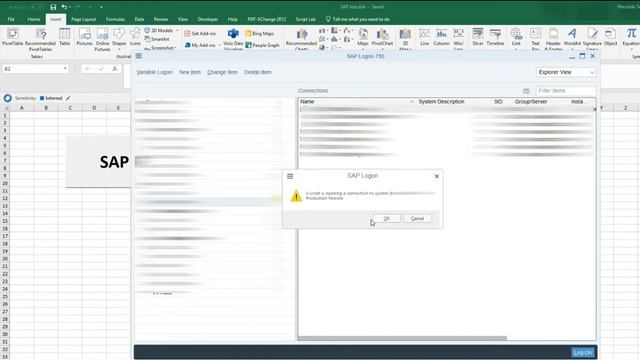Switch to the Home tab
The height and width of the screenshot is (360, 640).
click(33, 19)
